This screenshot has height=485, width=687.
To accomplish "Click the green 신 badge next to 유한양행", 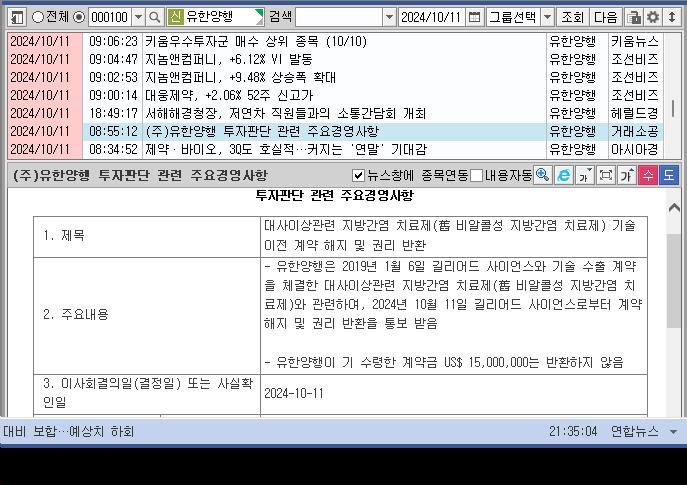I will tap(175, 18).
